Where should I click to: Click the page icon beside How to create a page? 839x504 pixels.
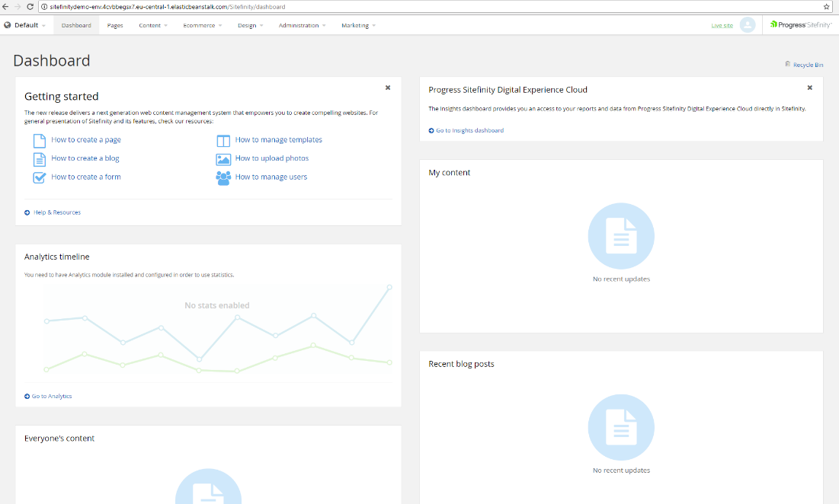point(39,141)
